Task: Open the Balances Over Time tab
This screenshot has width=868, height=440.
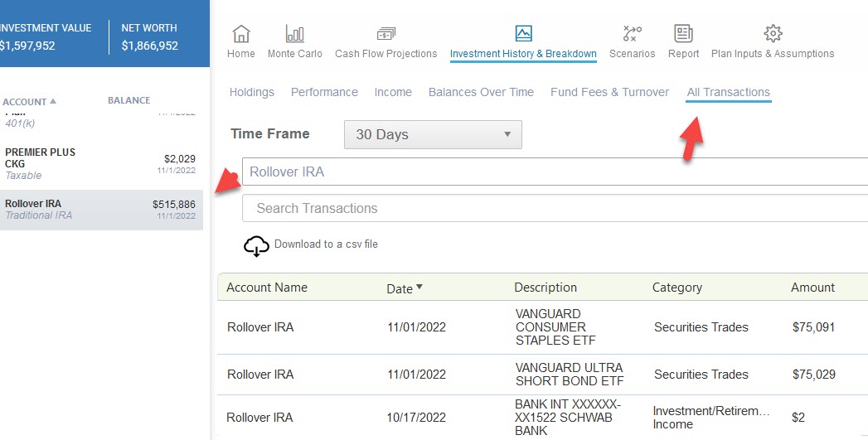Action: pyautogui.click(x=481, y=92)
